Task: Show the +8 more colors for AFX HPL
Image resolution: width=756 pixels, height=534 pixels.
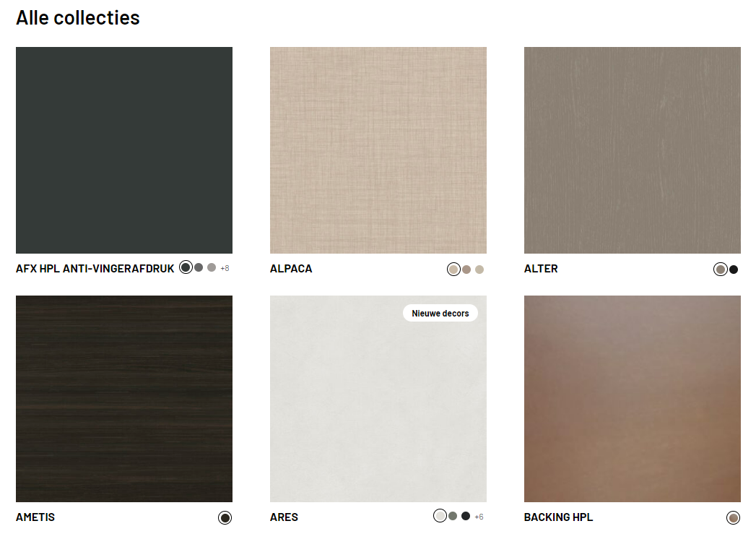Action: pos(225,268)
